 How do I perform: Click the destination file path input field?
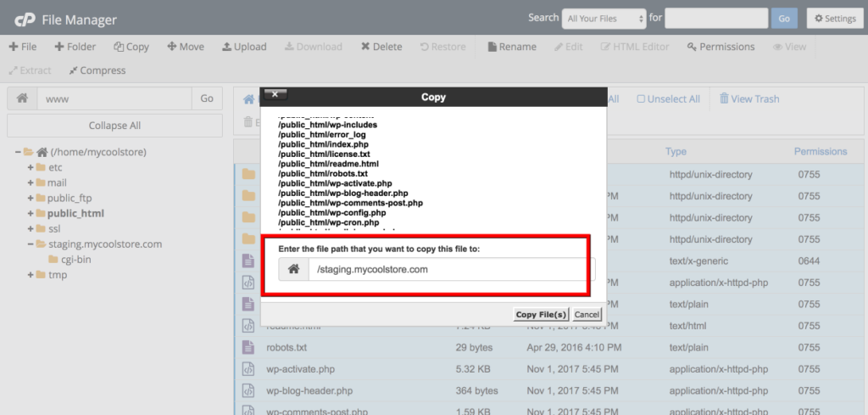[451, 270]
